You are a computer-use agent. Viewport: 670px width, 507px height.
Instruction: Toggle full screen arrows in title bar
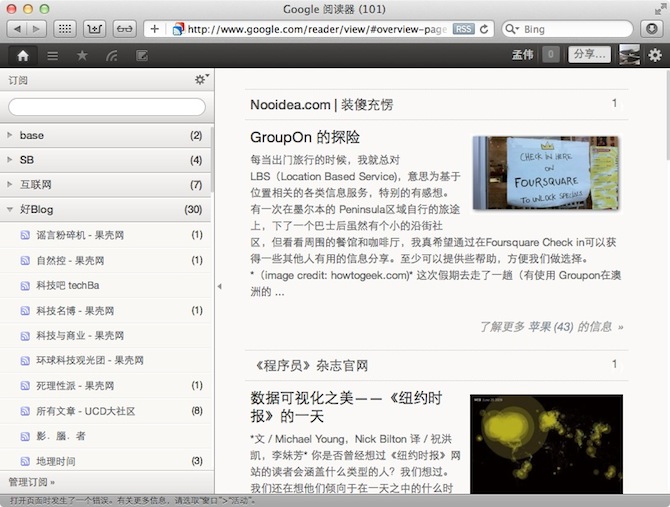tap(659, 9)
